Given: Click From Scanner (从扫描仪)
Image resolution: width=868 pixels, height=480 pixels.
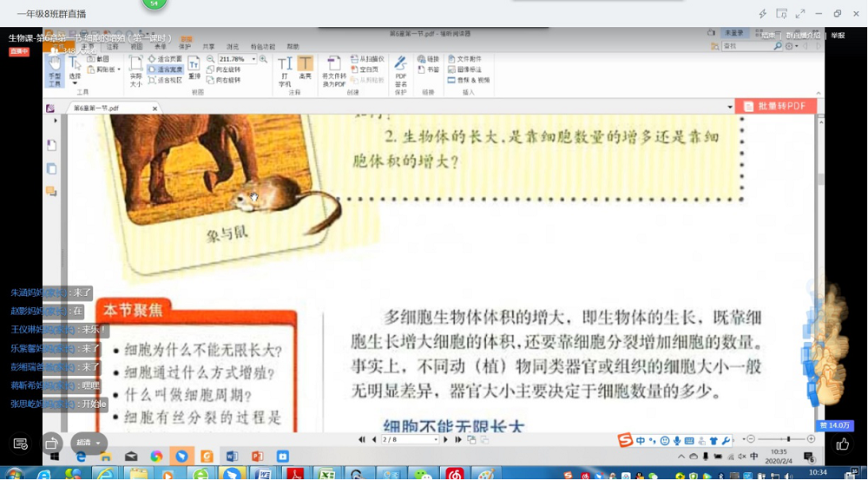Looking at the screenshot, I should tap(367, 59).
